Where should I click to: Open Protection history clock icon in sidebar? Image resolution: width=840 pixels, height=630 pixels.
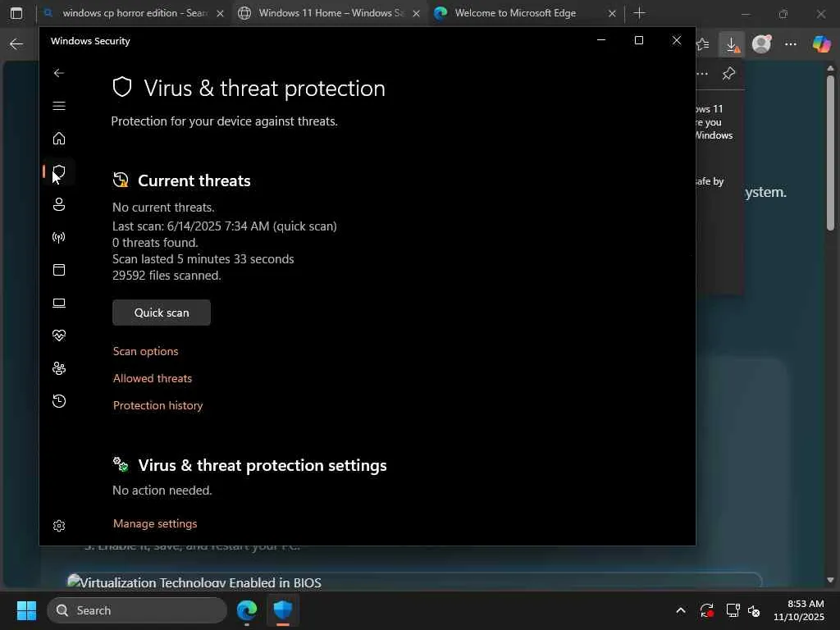point(59,400)
